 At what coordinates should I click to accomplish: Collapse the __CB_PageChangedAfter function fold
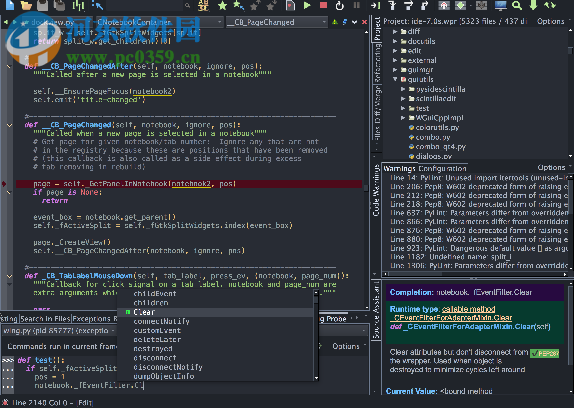(x=9, y=67)
